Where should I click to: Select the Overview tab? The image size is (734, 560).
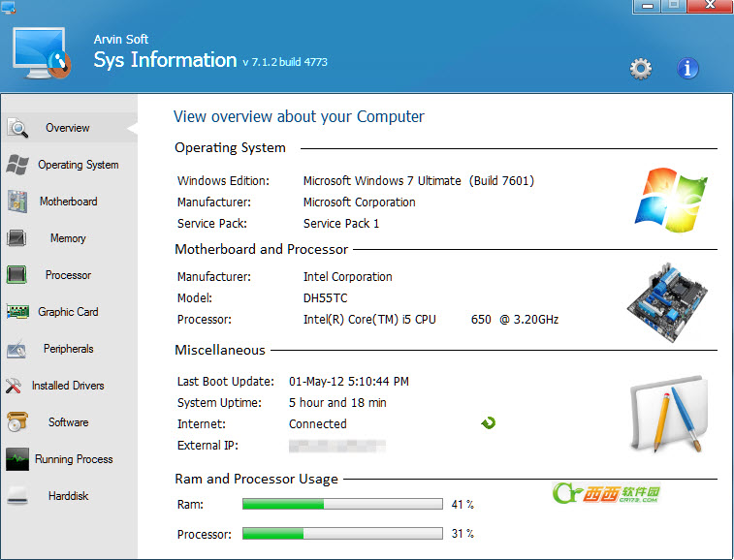tap(67, 128)
